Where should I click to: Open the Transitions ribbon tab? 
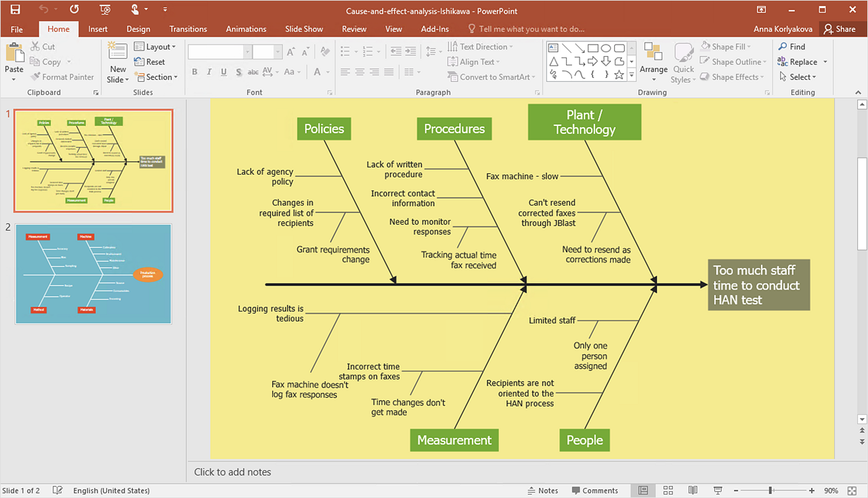[x=188, y=29]
